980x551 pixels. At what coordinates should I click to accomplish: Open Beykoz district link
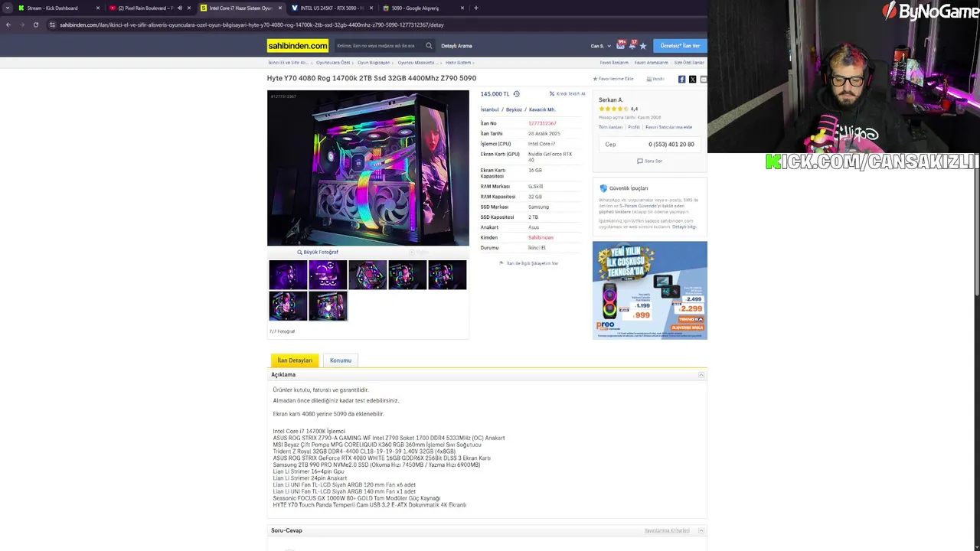(514, 109)
